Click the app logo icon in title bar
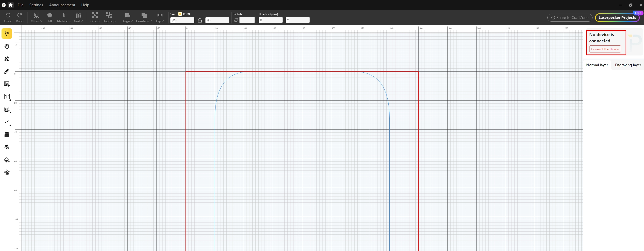Viewport: 644px width, 251px height. 4,5
